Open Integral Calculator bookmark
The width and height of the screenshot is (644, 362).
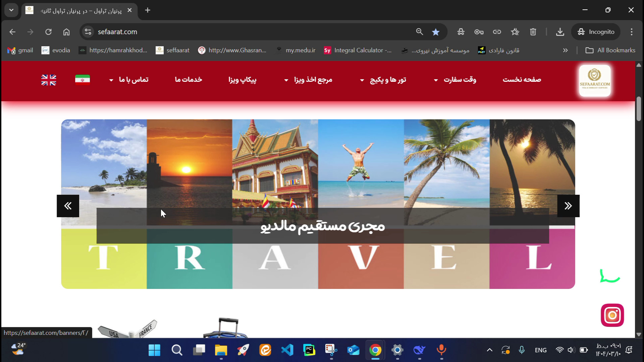358,50
